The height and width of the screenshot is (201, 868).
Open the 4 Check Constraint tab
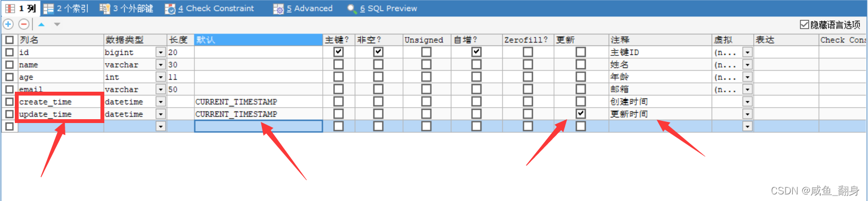(210, 8)
